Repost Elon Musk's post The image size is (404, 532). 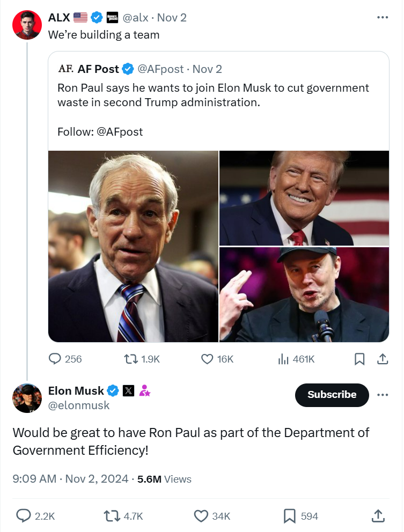pos(112,516)
